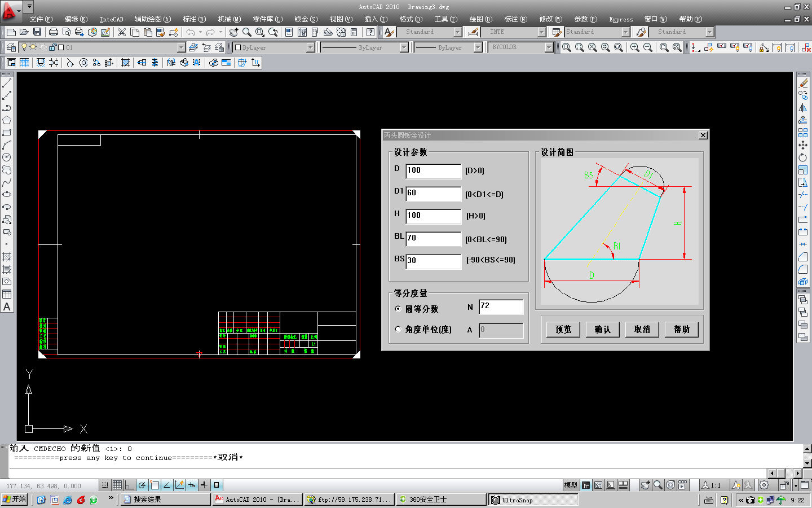Click the BL angle input field
812x508 pixels.
coord(433,239)
